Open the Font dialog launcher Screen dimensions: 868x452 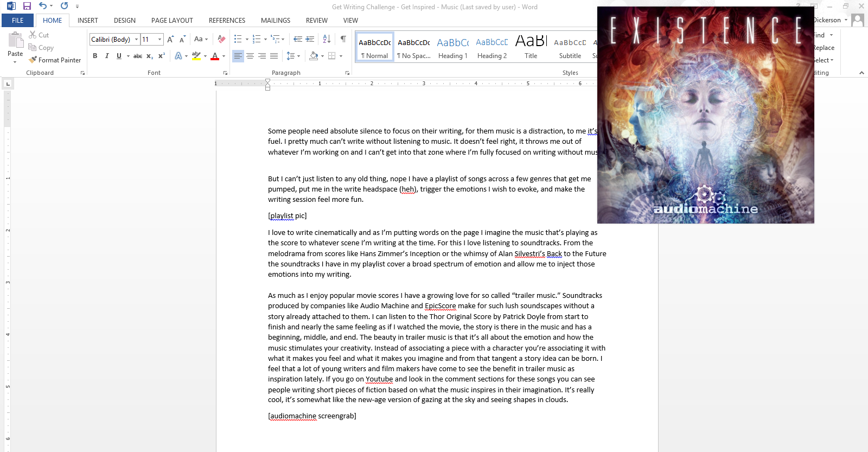tap(225, 73)
